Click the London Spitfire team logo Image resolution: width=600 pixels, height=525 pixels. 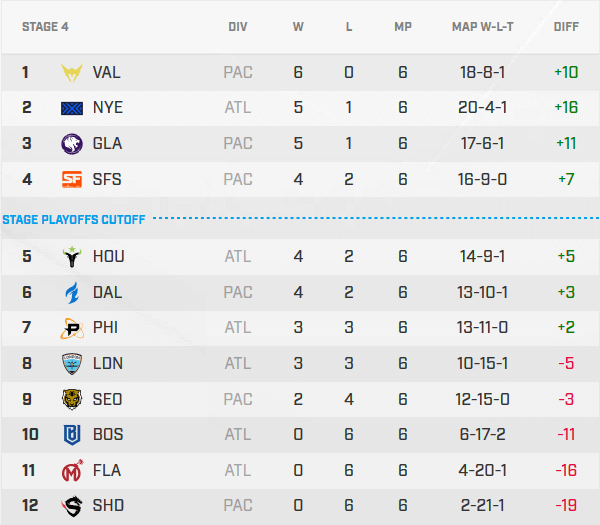[73, 364]
